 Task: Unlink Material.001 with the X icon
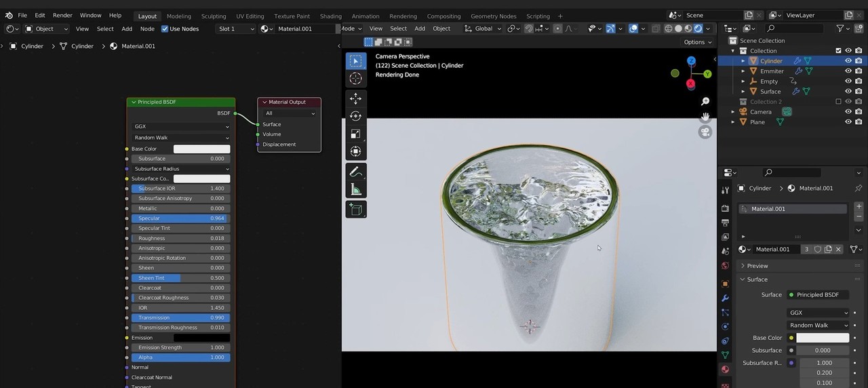pos(838,249)
